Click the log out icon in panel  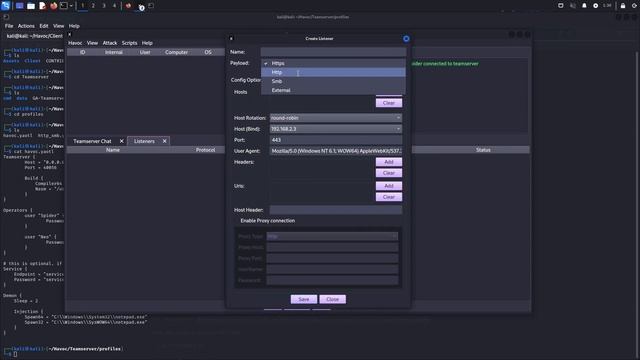tap(635, 6)
